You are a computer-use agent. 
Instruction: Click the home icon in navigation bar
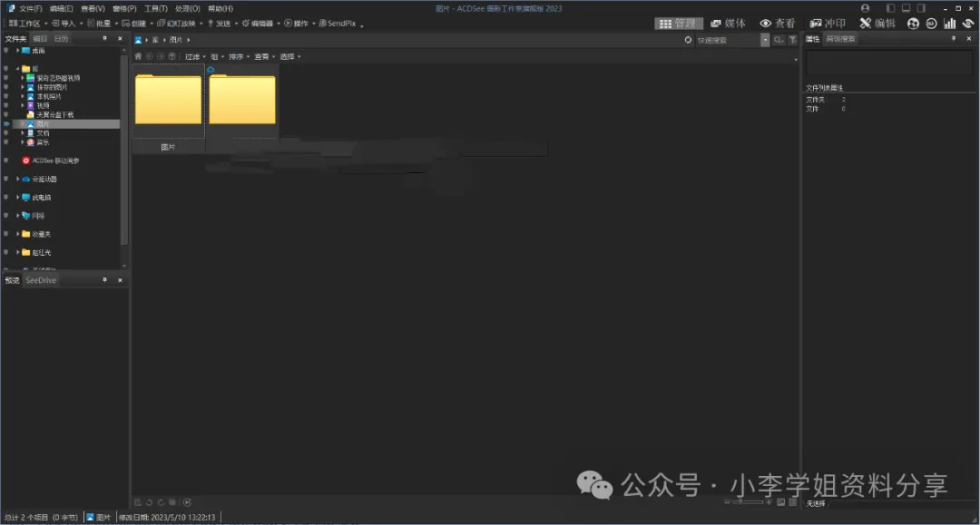(x=138, y=56)
